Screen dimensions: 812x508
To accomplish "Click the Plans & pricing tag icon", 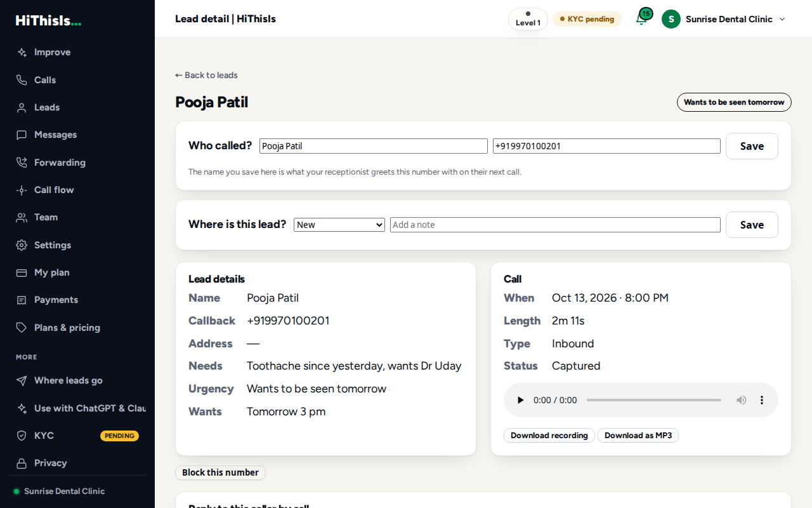I will point(22,328).
